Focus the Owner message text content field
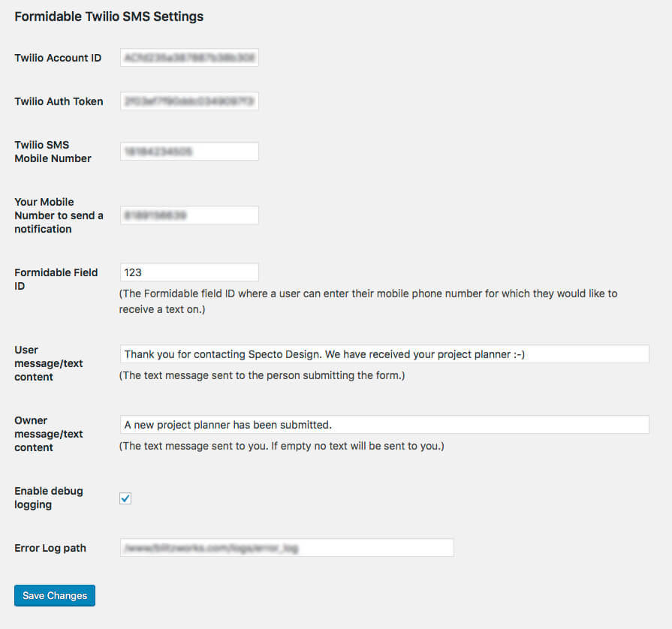The height and width of the screenshot is (629, 672). point(384,425)
